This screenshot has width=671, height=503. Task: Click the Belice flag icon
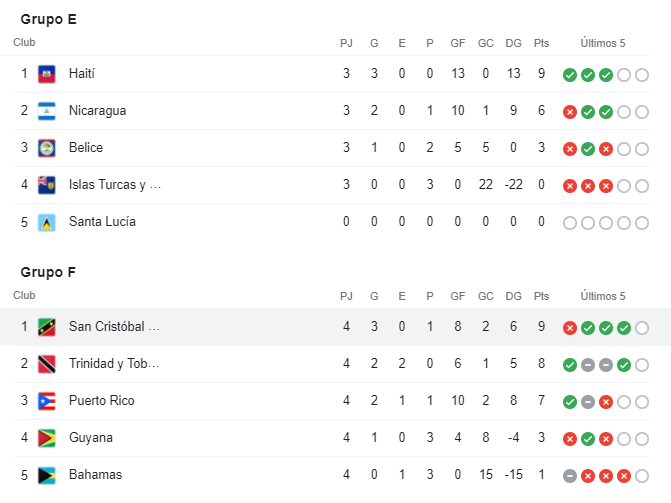[x=46, y=148]
